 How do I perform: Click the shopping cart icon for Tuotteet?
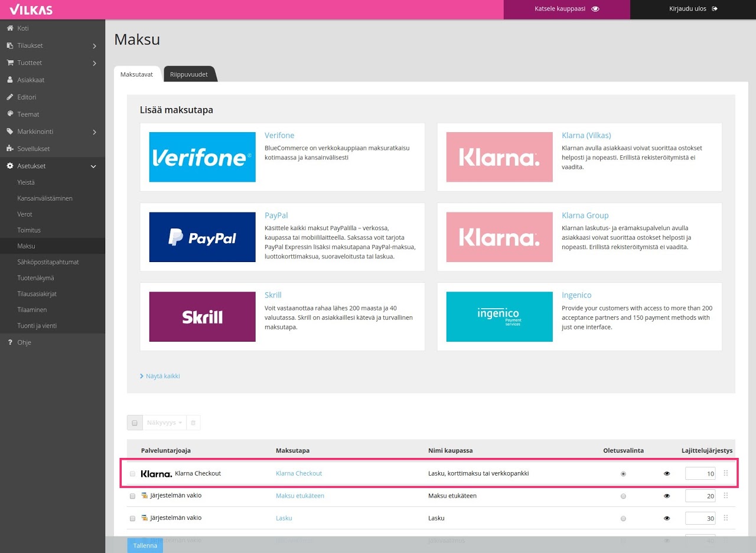(10, 63)
